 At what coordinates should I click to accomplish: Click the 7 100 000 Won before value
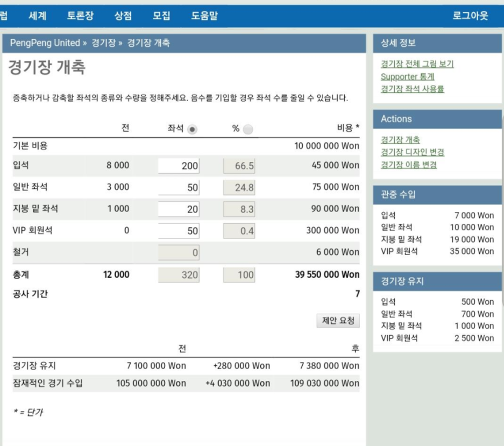(156, 366)
